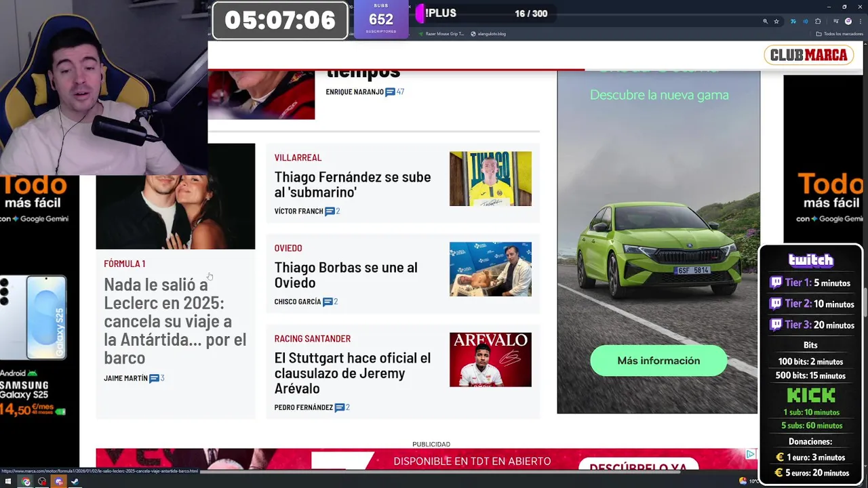This screenshot has height=488, width=868.
Task: Open comments icon next to Enrique Naranjo
Action: 390,92
